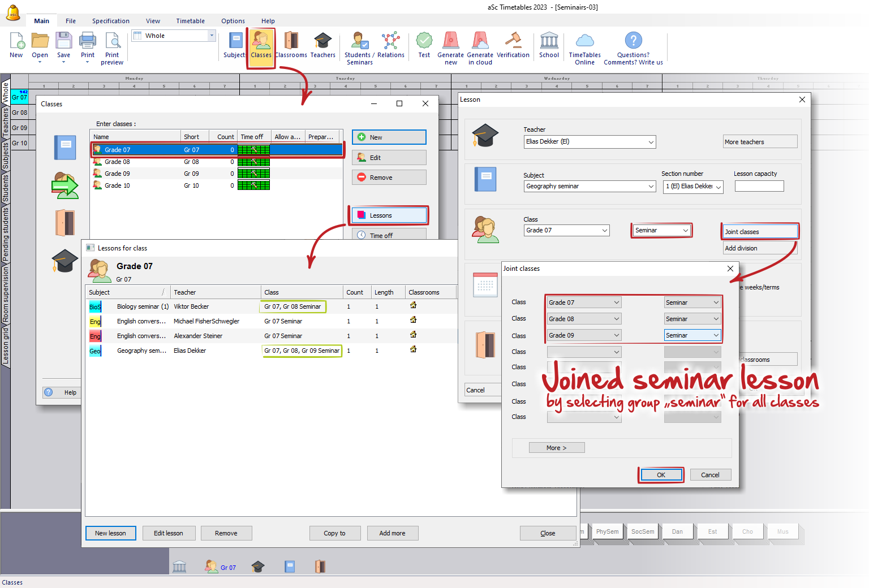The width and height of the screenshot is (869, 588).
Task: Switch to the Lesson grid side tab
Action: (6, 345)
